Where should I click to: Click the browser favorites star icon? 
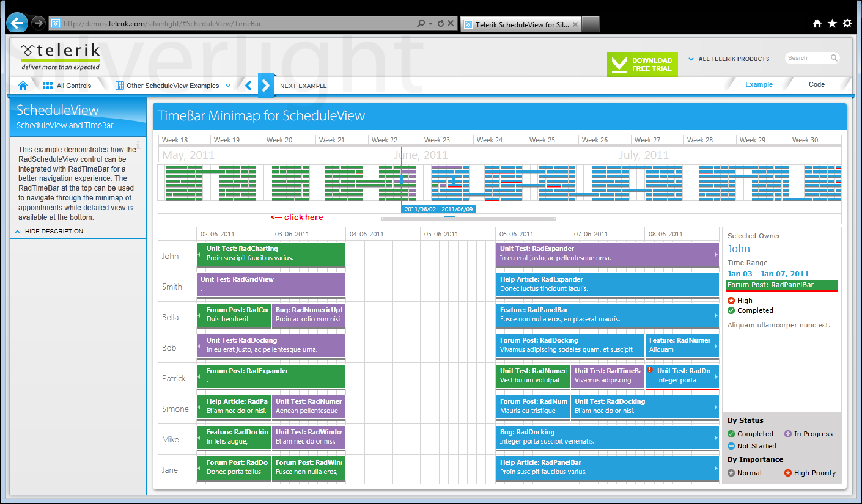pyautogui.click(x=832, y=23)
